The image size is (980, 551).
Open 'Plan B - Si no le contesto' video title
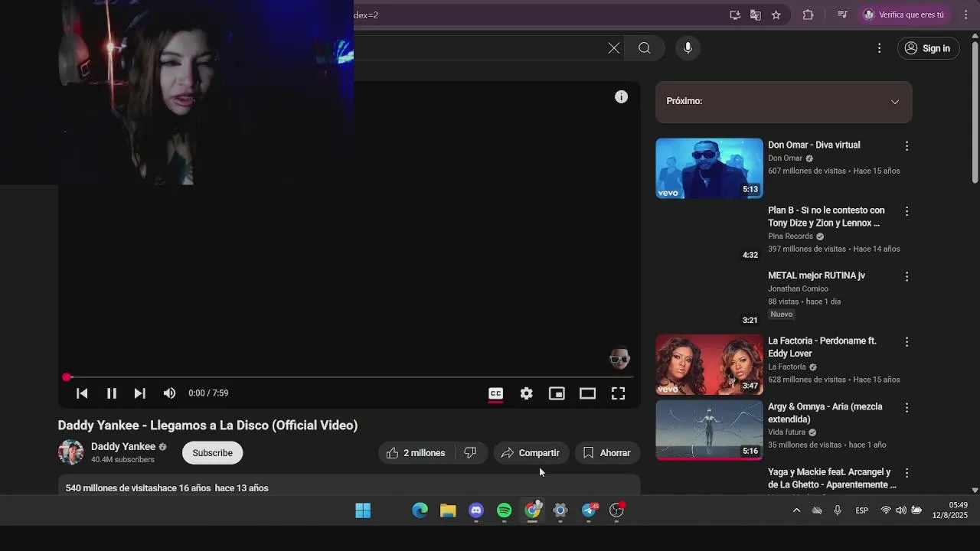click(x=826, y=217)
